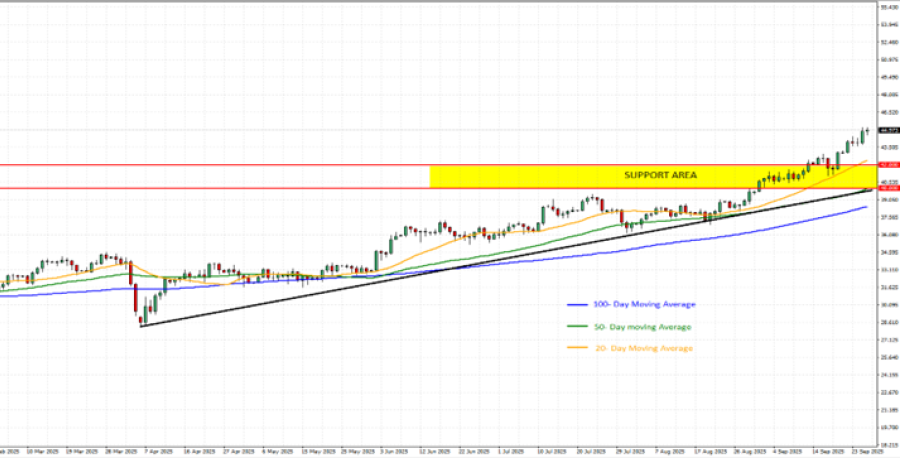Click the lower red support level price tag

coord(887,187)
